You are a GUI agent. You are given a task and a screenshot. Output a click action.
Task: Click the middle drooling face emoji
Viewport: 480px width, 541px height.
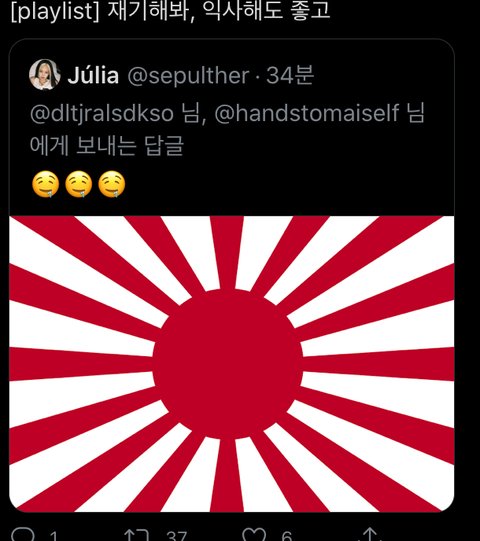[x=79, y=184]
